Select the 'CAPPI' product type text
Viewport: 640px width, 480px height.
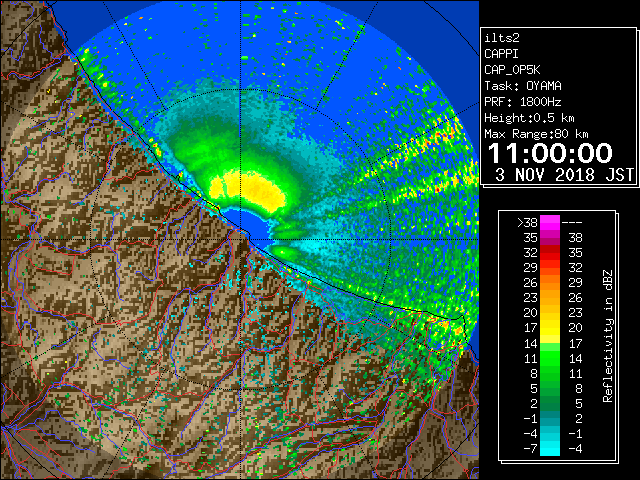(501, 54)
